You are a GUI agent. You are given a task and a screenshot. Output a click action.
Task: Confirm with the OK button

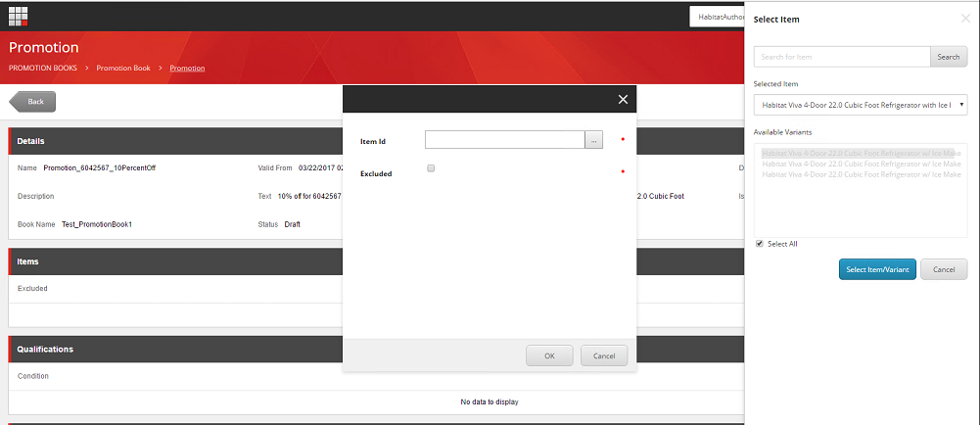point(549,355)
